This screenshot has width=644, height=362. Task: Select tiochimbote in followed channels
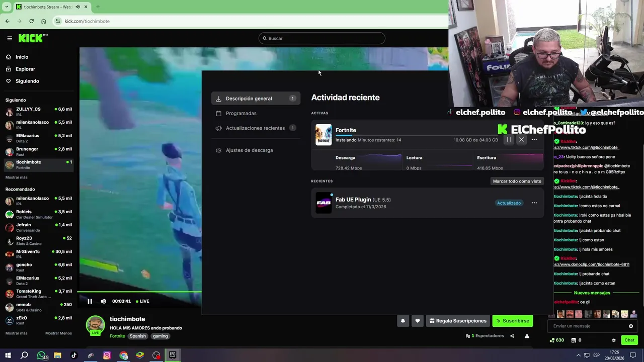(x=39, y=164)
